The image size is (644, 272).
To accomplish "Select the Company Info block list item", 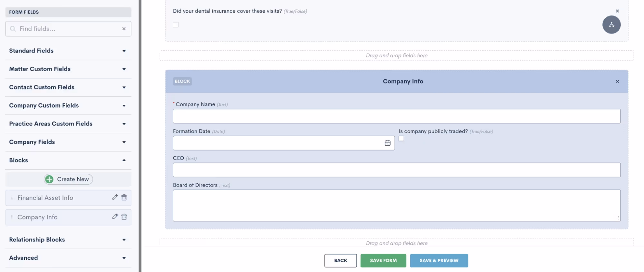I will pos(68,217).
